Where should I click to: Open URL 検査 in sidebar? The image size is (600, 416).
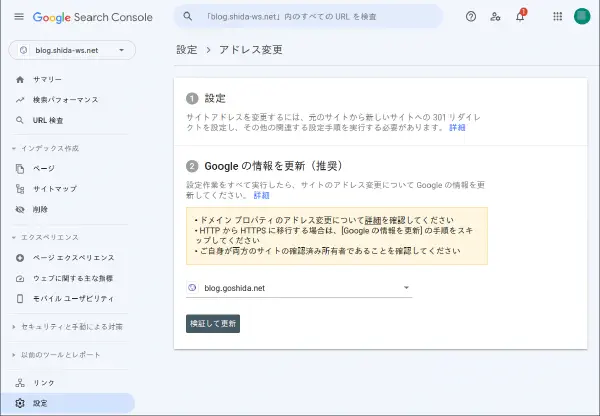click(48, 120)
